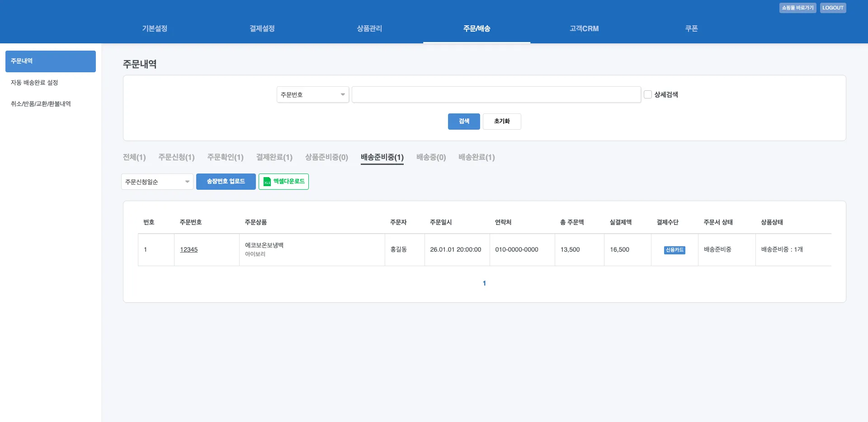The image size is (868, 422).
Task: Click the 결제수단 column header
Action: point(668,222)
